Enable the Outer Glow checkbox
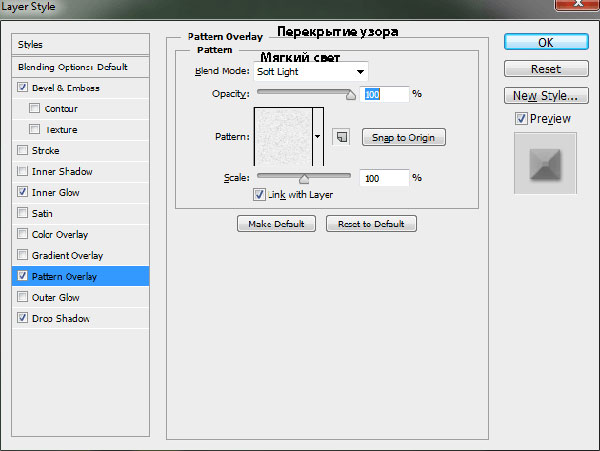The width and height of the screenshot is (600, 451). click(x=23, y=297)
